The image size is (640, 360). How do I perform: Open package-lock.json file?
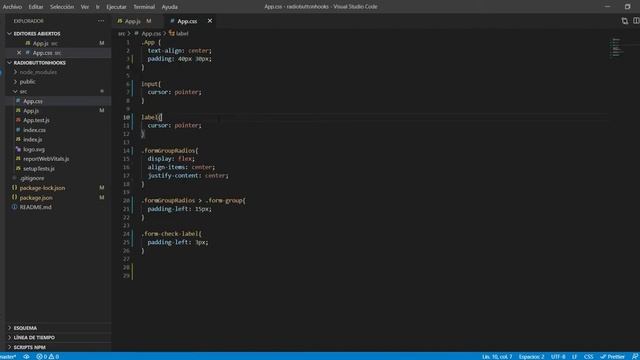[42, 188]
